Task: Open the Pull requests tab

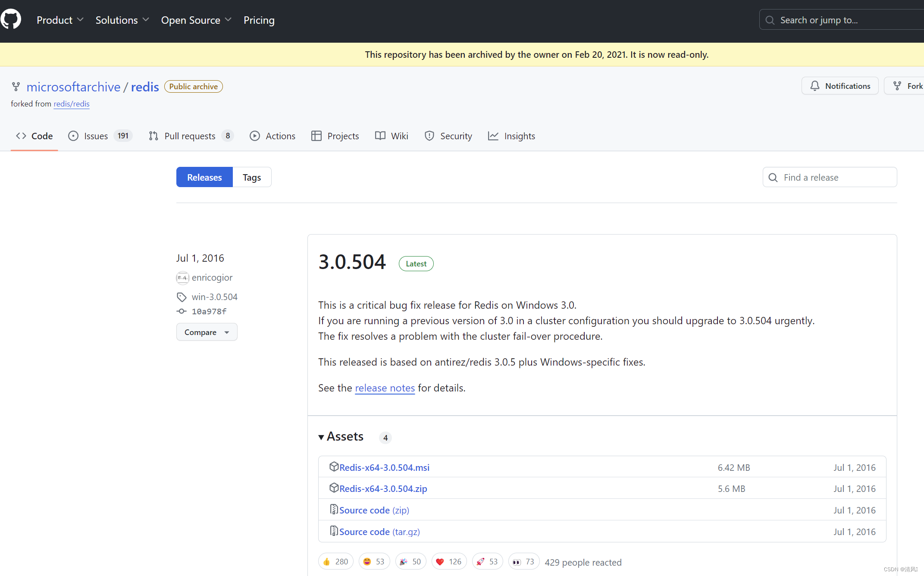Action: 191,136
